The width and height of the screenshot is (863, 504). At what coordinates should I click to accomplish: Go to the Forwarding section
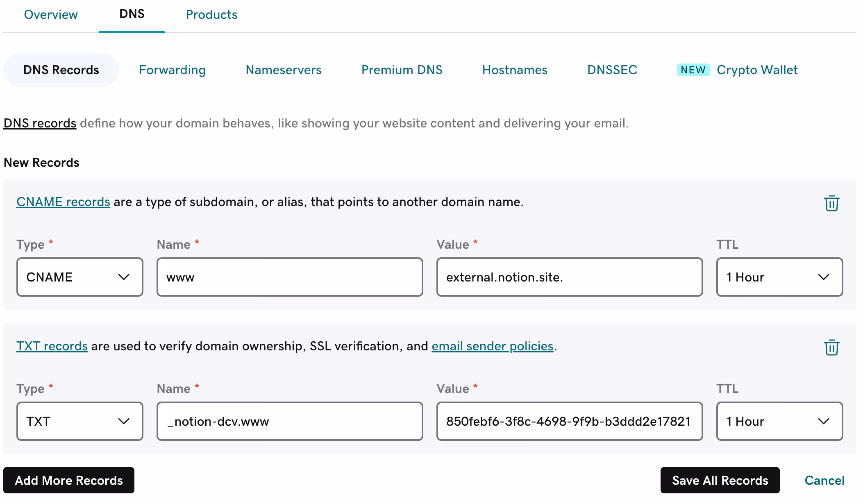coord(172,70)
